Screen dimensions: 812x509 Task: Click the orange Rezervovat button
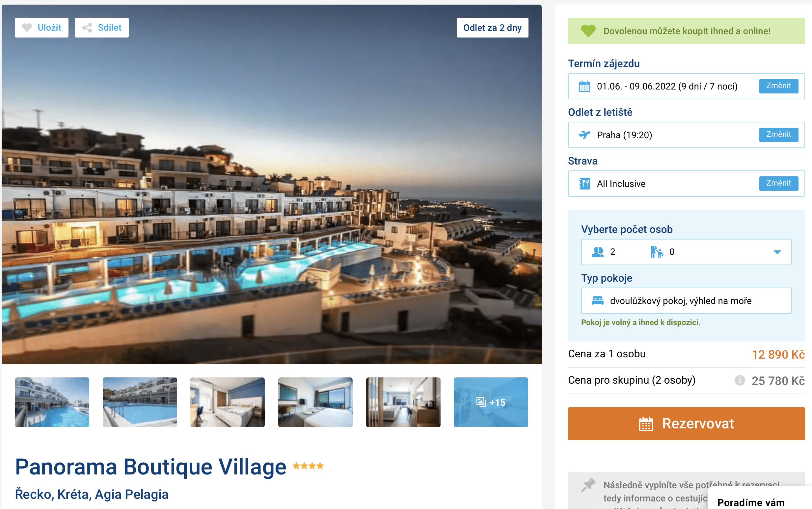[x=686, y=423]
